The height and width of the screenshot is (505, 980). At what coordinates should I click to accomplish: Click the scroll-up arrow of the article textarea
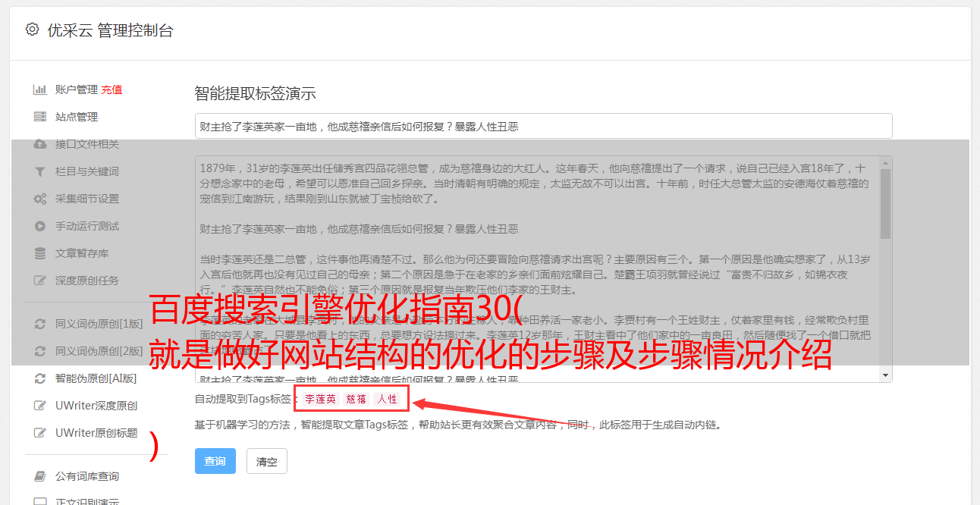tap(886, 163)
